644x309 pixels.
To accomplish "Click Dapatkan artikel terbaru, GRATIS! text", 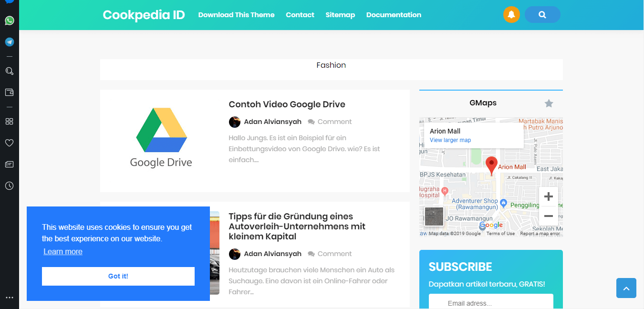I will tap(487, 285).
